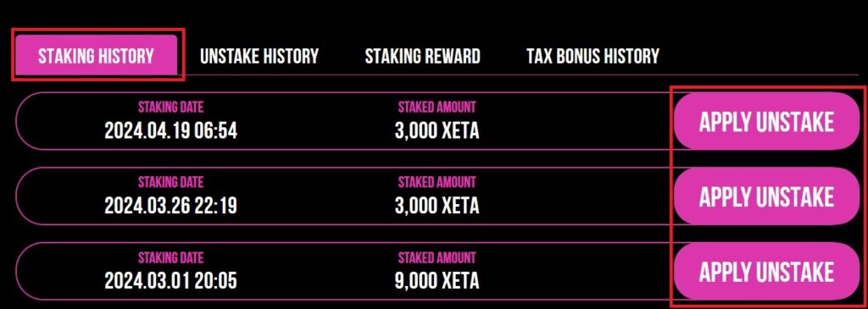The width and height of the screenshot is (868, 309).
Task: Click Staked Amount label in first row
Action: (437, 107)
